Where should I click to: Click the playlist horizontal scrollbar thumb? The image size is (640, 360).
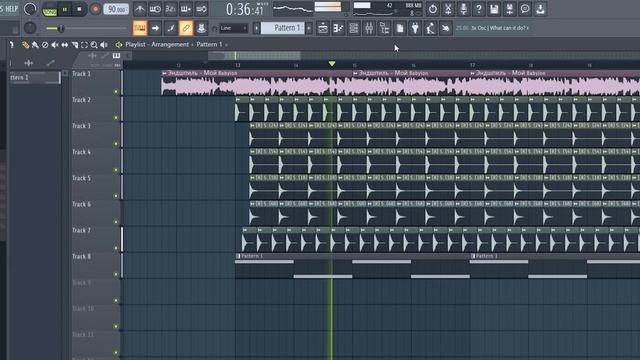pos(254,56)
